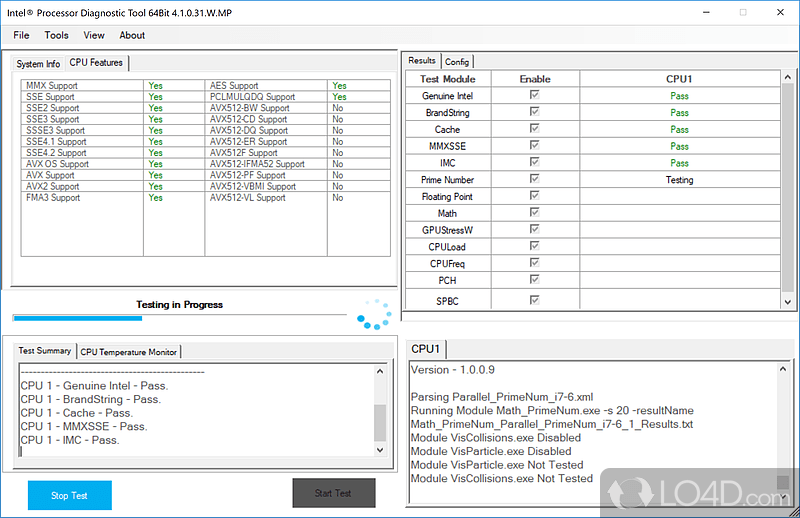Open the CPU Temperature Monitor tab
The height and width of the screenshot is (518, 800).
pyautogui.click(x=129, y=352)
